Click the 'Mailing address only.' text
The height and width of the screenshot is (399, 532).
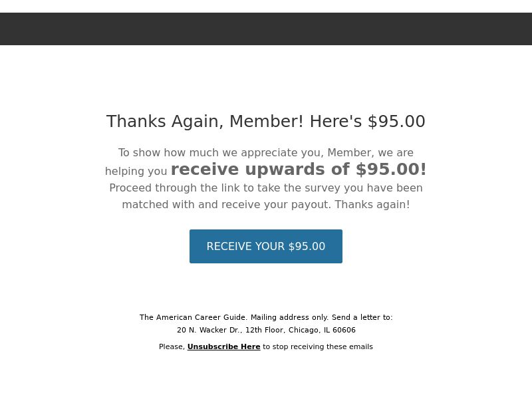coord(289,317)
